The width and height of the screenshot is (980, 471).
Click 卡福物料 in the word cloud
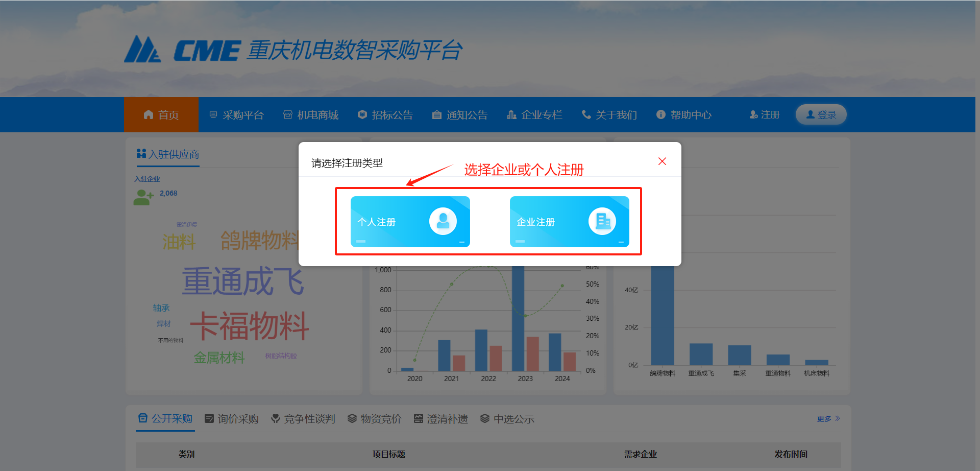[x=250, y=326]
